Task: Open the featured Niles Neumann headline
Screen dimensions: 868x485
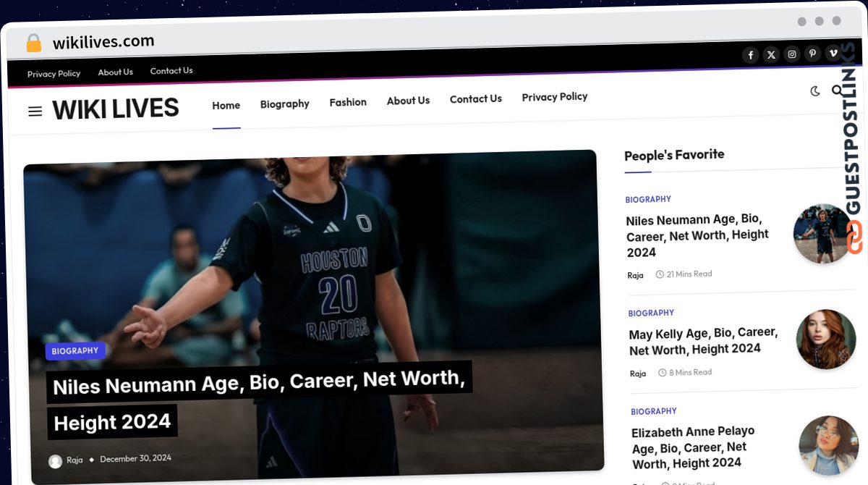Action: 258,400
